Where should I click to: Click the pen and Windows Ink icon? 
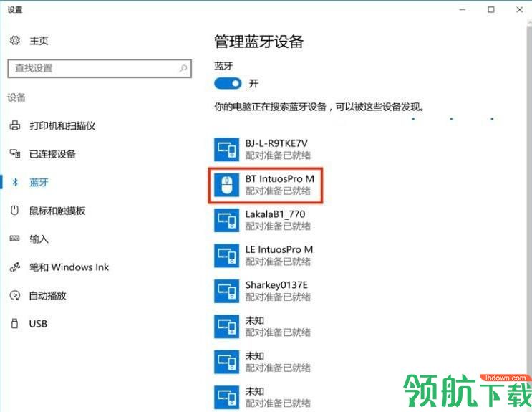14,267
